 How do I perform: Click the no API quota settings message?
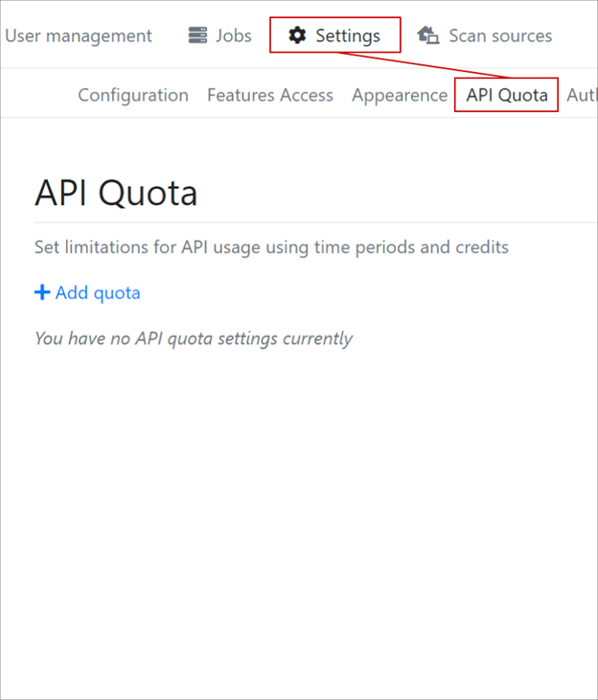tap(194, 338)
